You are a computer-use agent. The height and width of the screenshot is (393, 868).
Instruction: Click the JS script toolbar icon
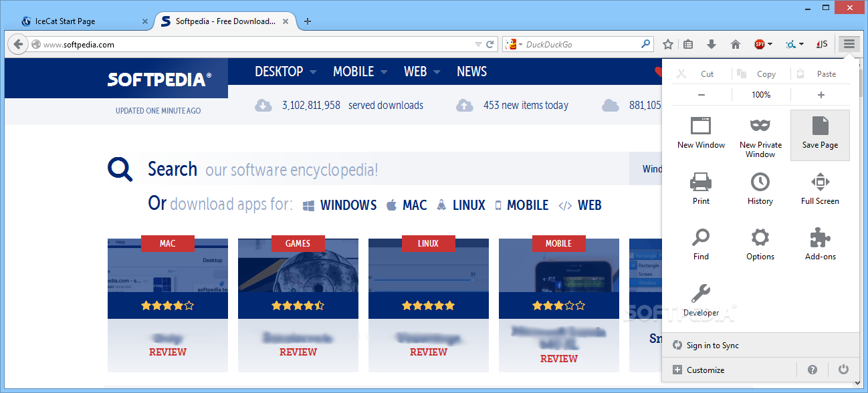[x=822, y=44]
